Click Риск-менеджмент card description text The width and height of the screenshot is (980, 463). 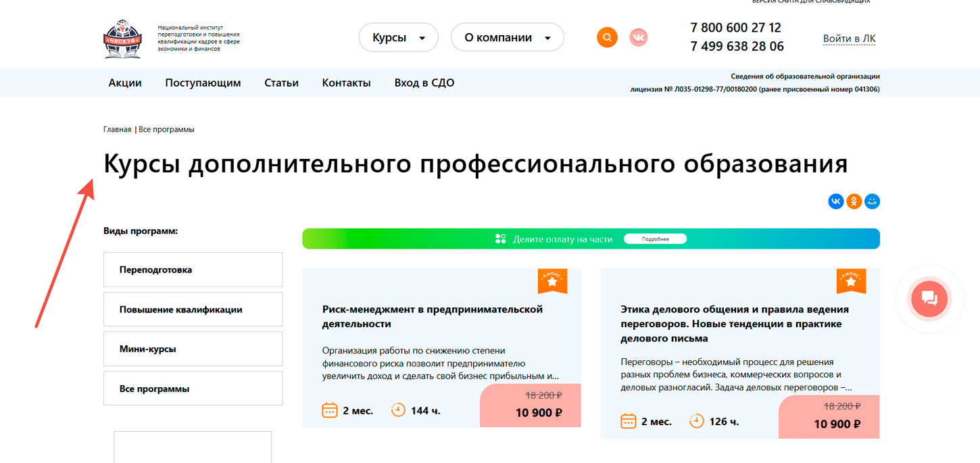click(441, 364)
